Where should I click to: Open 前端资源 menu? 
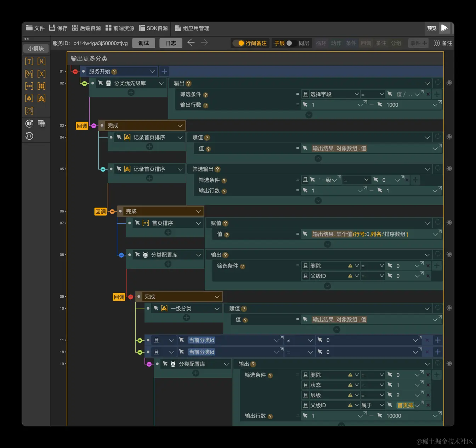pyautogui.click(x=120, y=28)
